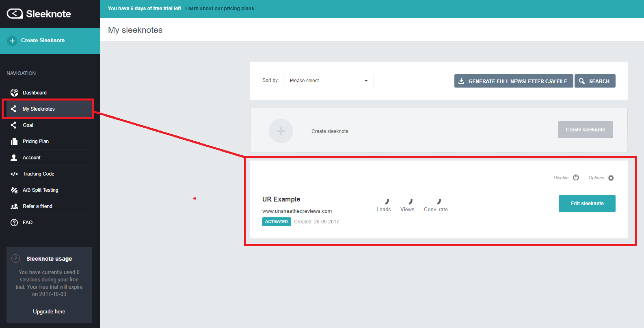Viewport: 644px width, 328px height.
Task: Click the Create Sleeknote sidebar button
Action: (50, 41)
